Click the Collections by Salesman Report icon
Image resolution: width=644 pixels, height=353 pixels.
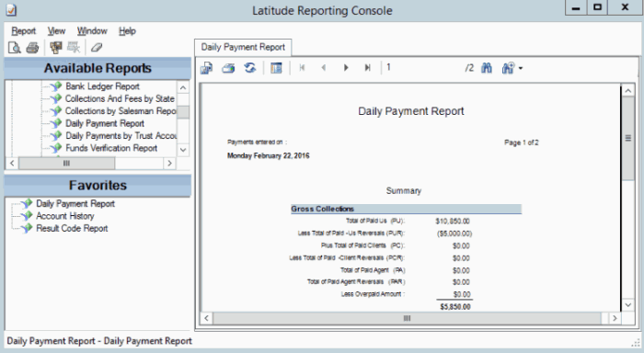point(56,111)
